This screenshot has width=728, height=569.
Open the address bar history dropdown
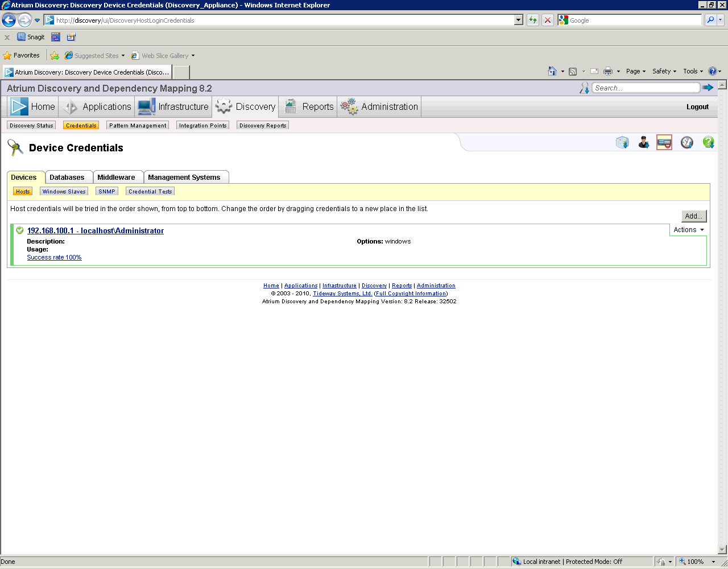coord(519,20)
